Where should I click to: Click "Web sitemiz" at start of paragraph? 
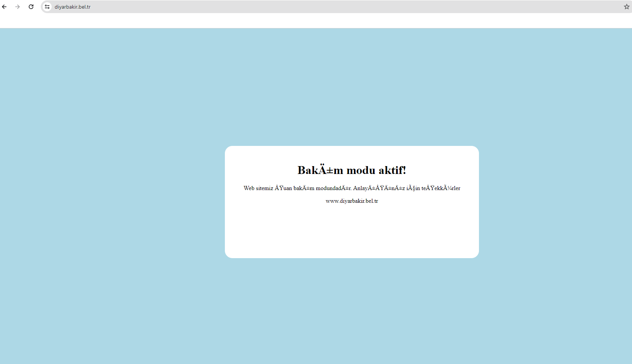pos(258,188)
